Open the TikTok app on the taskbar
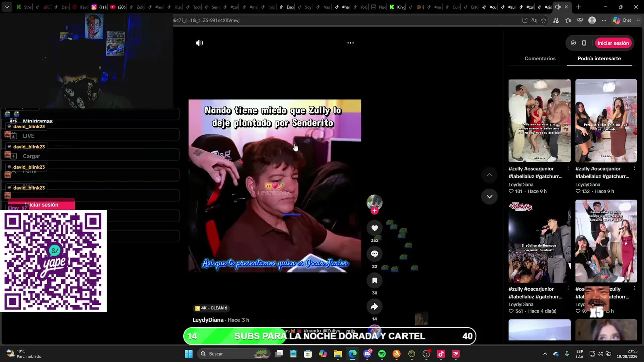Screen dimensions: 644x362 tap(441, 354)
